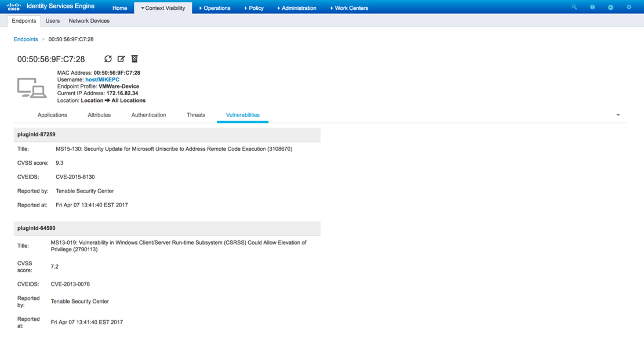Select the Vulnerabilities tab
The width and height of the screenshot is (644, 340).
point(243,115)
